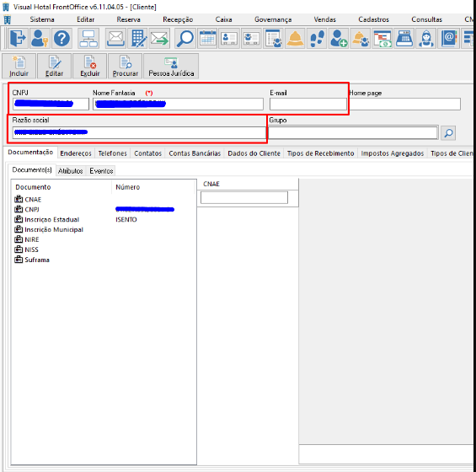
Task: Open the Recepção menu
Action: (178, 19)
